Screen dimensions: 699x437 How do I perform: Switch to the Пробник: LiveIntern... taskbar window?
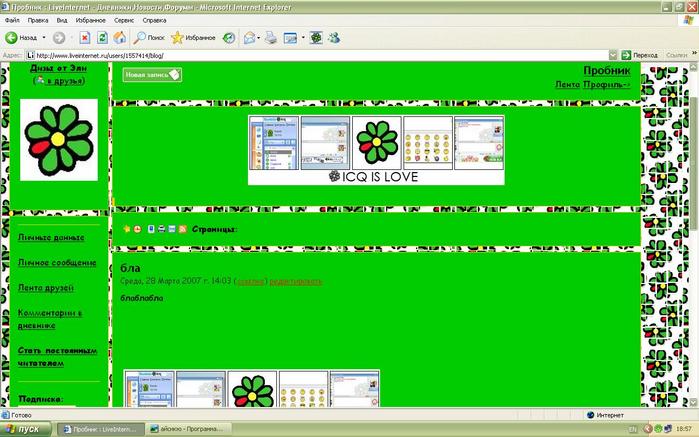point(101,429)
